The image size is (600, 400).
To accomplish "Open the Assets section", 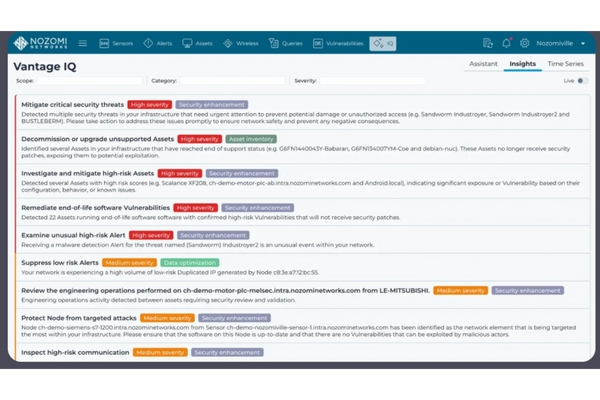I will point(198,44).
